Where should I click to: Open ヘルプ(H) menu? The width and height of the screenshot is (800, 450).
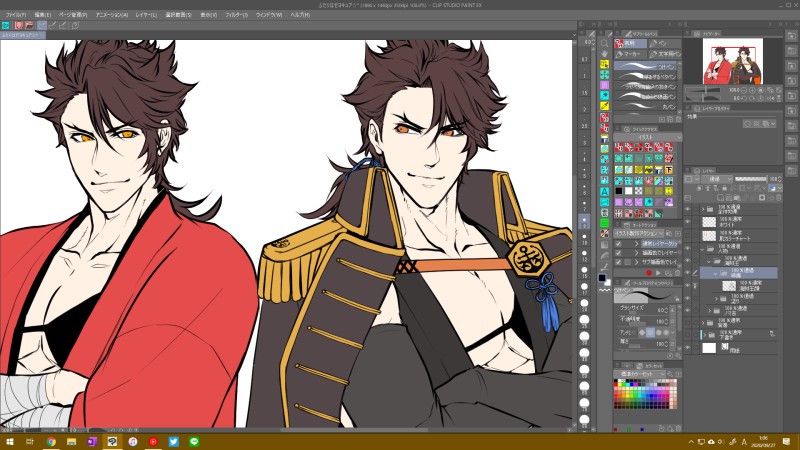(300, 15)
